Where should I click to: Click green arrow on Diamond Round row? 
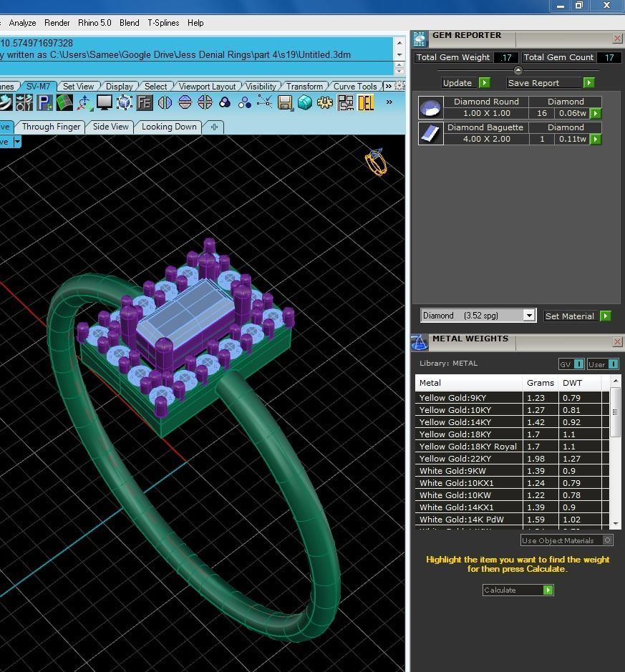click(x=596, y=113)
